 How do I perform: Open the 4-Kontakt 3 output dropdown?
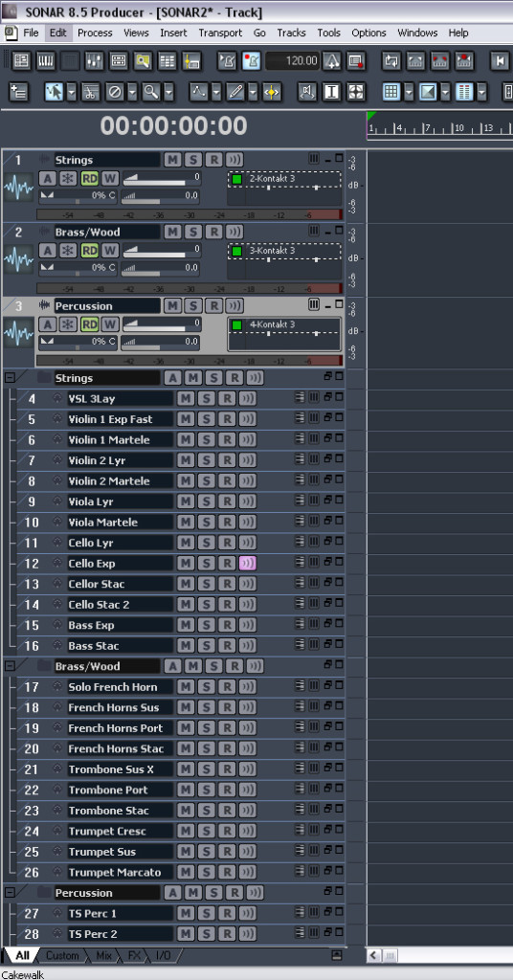284,325
